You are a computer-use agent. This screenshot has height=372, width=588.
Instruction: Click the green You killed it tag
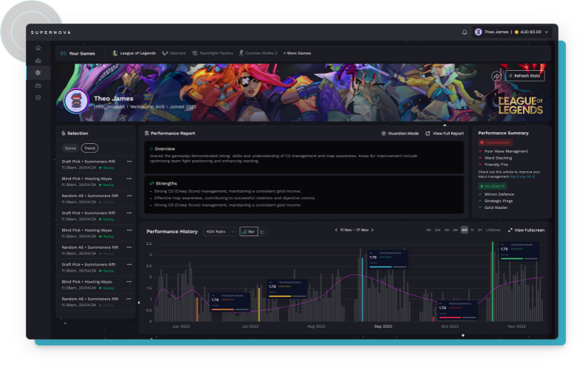pos(493,186)
